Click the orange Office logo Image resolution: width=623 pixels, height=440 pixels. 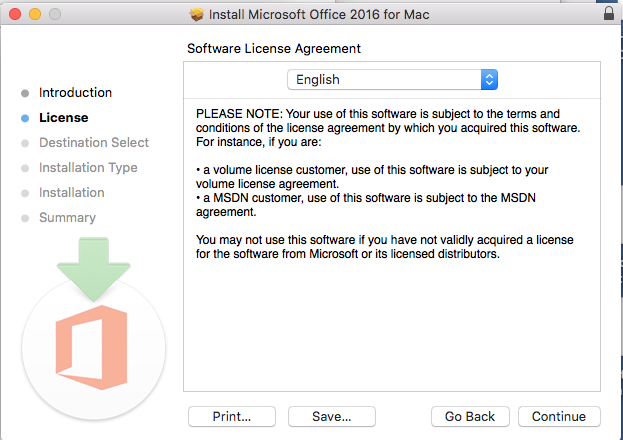point(91,347)
